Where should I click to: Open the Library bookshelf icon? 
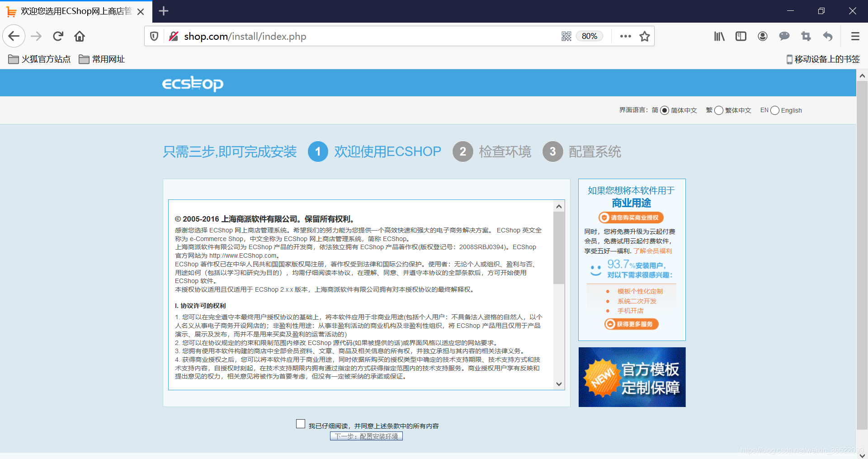point(719,36)
